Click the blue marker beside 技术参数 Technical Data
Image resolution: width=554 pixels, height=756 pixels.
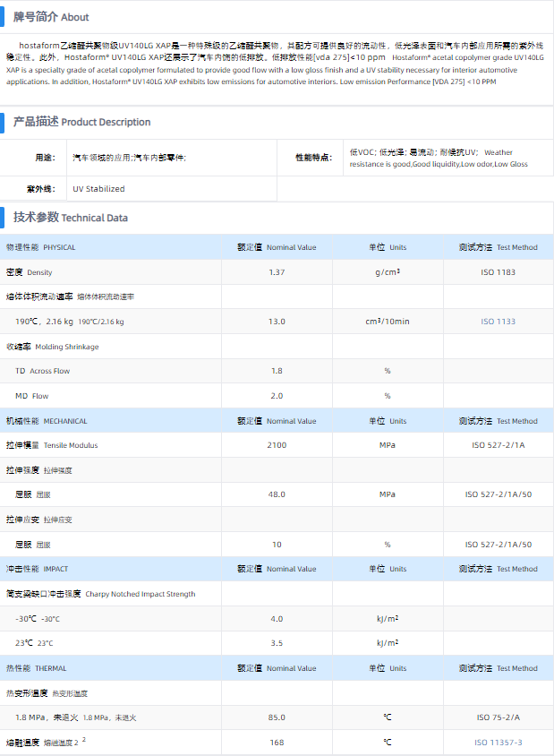tap(4, 218)
